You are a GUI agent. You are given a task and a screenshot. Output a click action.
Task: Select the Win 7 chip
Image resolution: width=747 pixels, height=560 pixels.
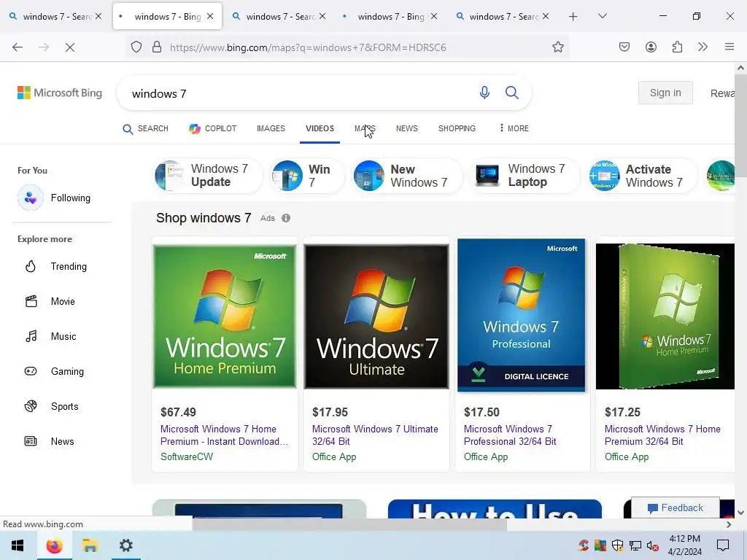point(307,176)
